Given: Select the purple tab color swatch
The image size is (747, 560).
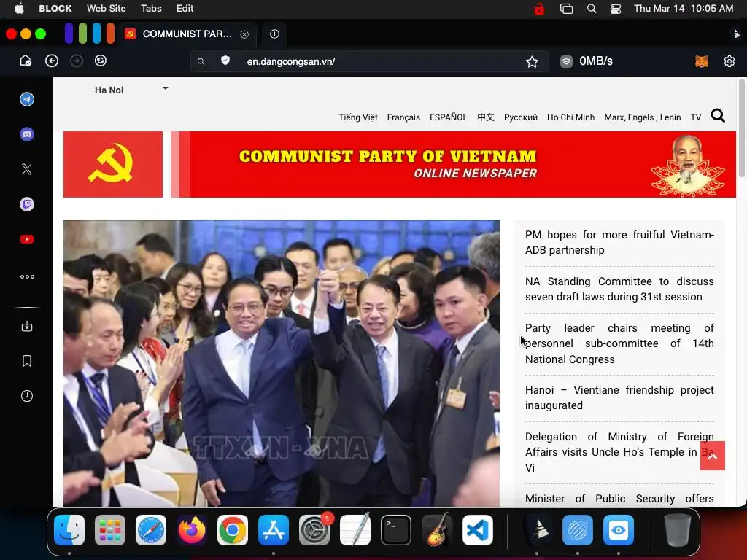Looking at the screenshot, I should 69,34.
